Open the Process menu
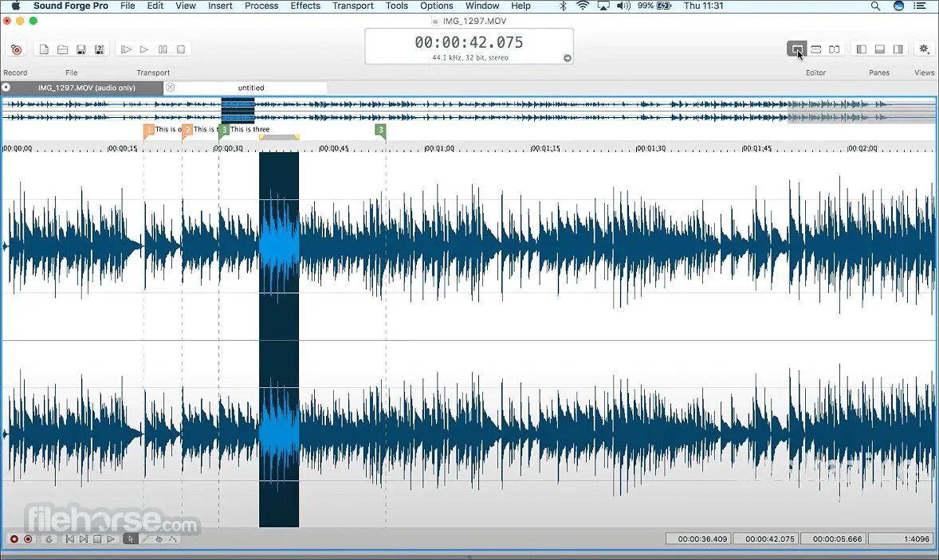Screen dimensions: 939x560 (x=261, y=6)
